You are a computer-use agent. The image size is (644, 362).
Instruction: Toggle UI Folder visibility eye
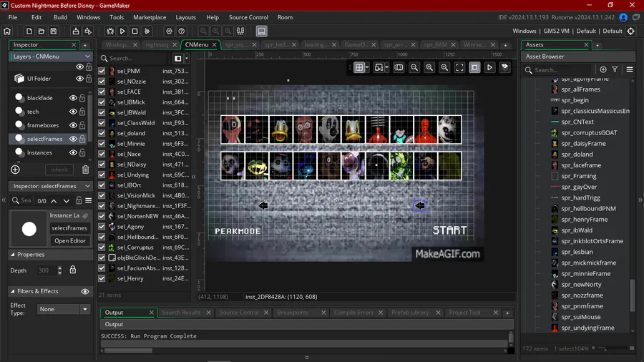(79, 79)
